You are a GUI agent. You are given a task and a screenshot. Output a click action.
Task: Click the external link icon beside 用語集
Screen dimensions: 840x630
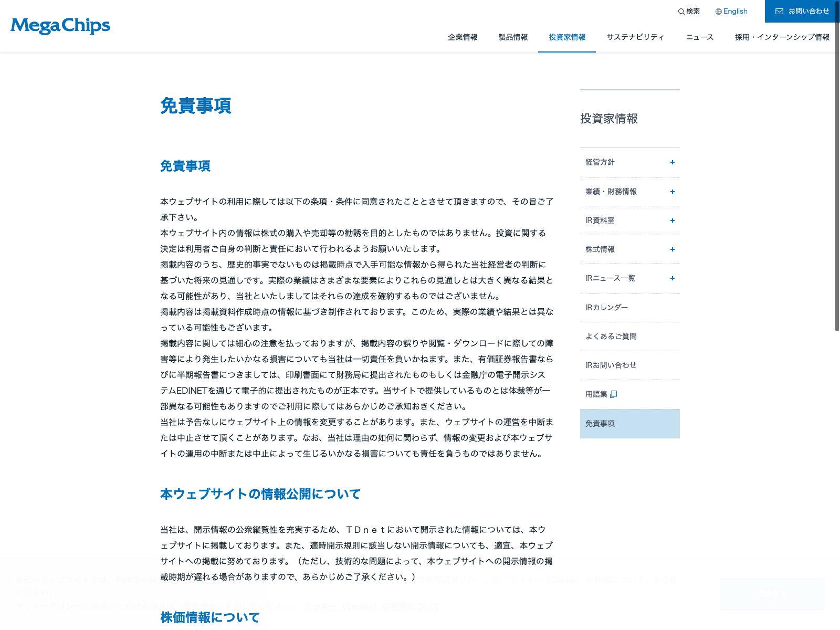point(614,394)
